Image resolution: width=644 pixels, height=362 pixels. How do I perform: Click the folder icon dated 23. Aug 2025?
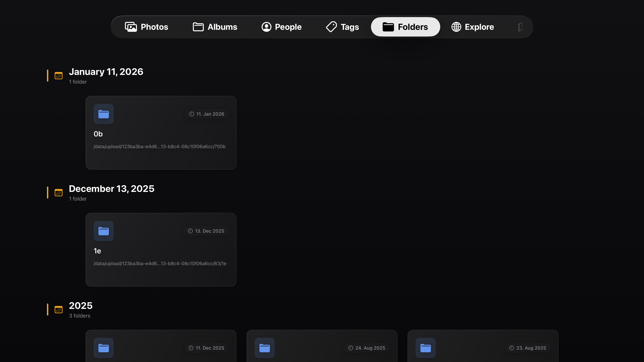click(x=425, y=348)
